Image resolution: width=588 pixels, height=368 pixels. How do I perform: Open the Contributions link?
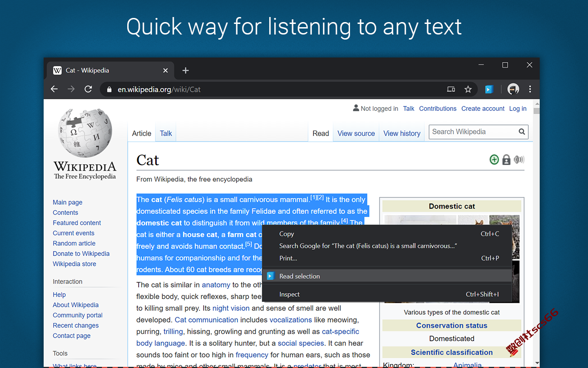438,109
